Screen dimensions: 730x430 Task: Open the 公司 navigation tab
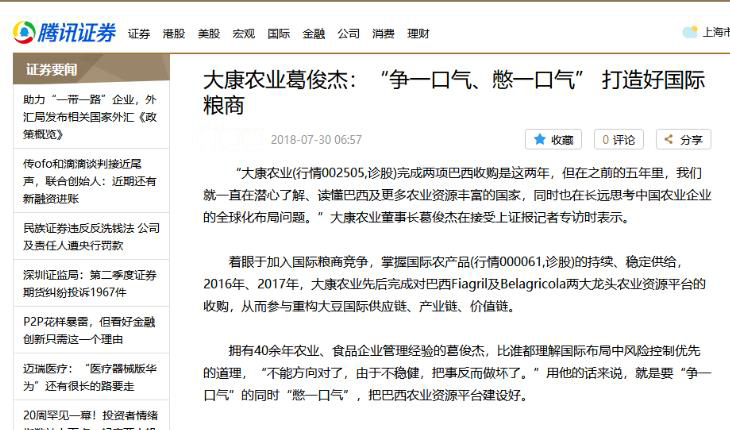[x=349, y=34]
